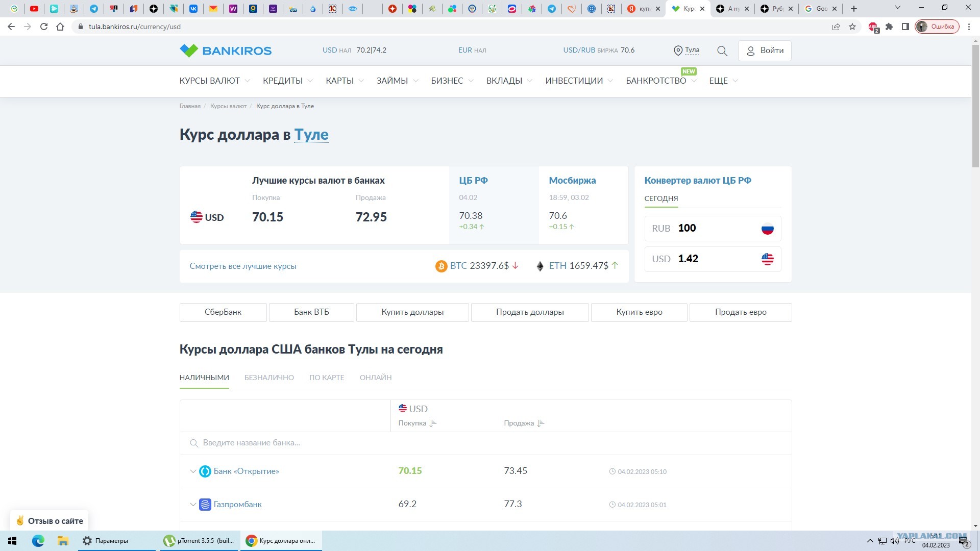The height and width of the screenshot is (551, 980).
Task: Bookmark this page with the star icon
Action: coord(852,27)
